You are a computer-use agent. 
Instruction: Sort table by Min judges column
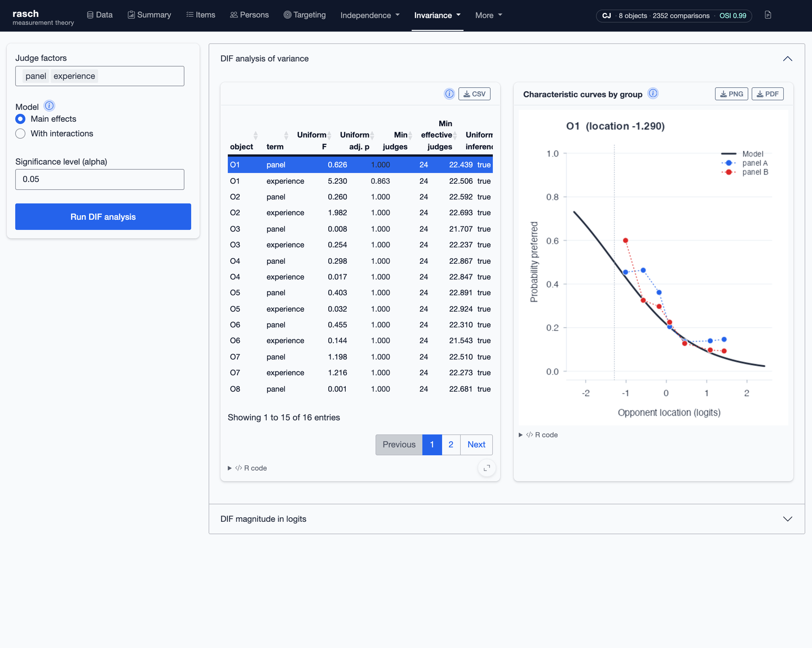(x=396, y=135)
